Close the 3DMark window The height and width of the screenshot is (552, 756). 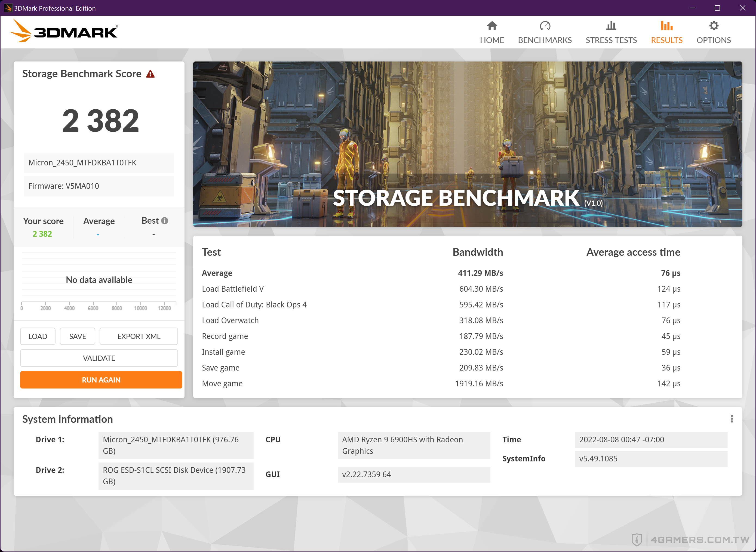click(742, 8)
